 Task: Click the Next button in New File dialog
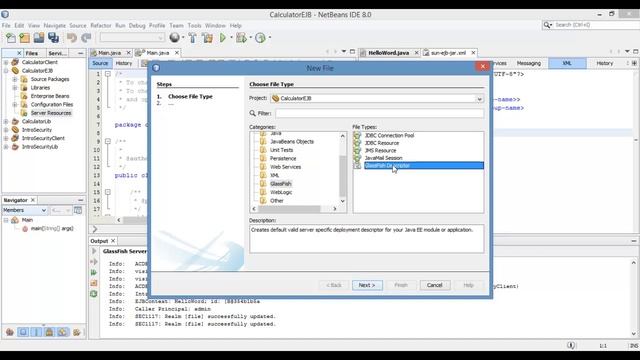(367, 285)
